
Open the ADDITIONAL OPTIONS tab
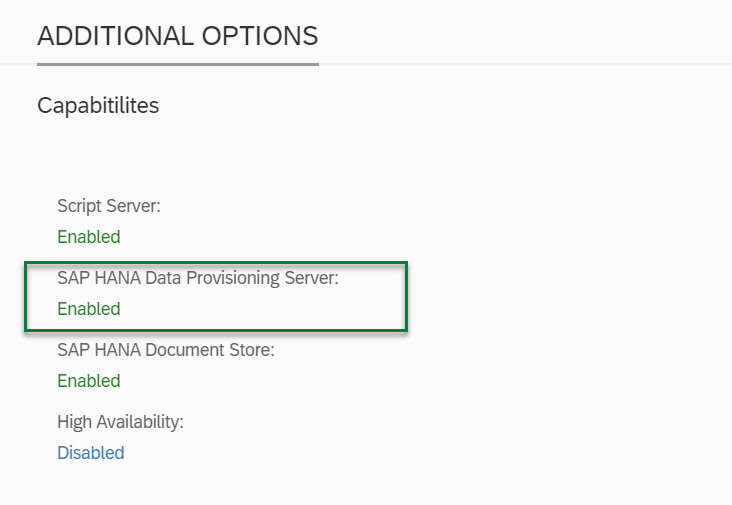[178, 36]
